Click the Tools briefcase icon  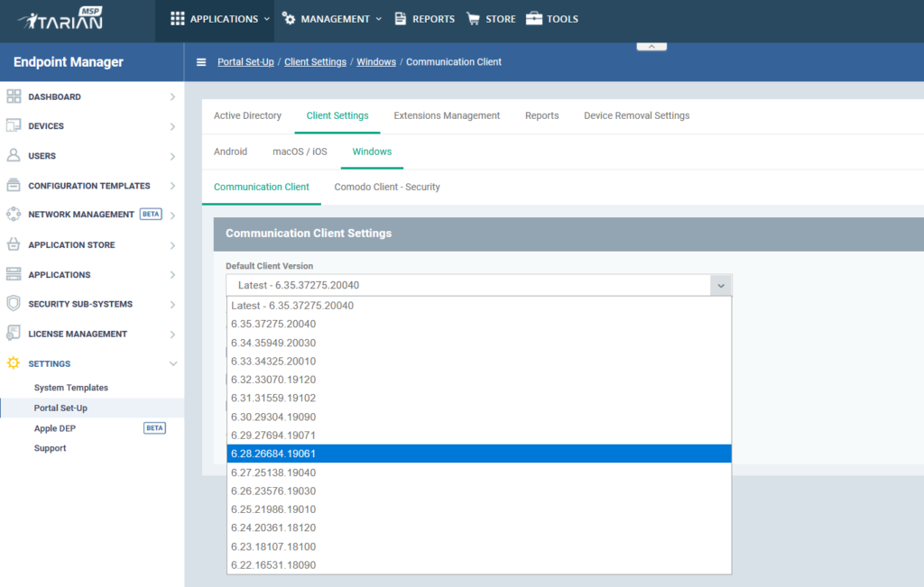tap(534, 19)
